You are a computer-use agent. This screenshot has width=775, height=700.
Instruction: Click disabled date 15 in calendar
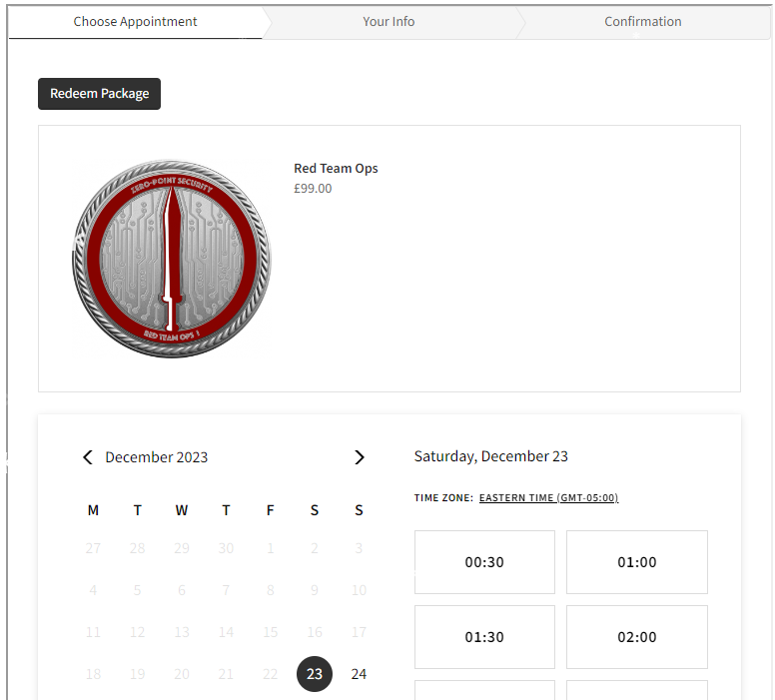(270, 632)
